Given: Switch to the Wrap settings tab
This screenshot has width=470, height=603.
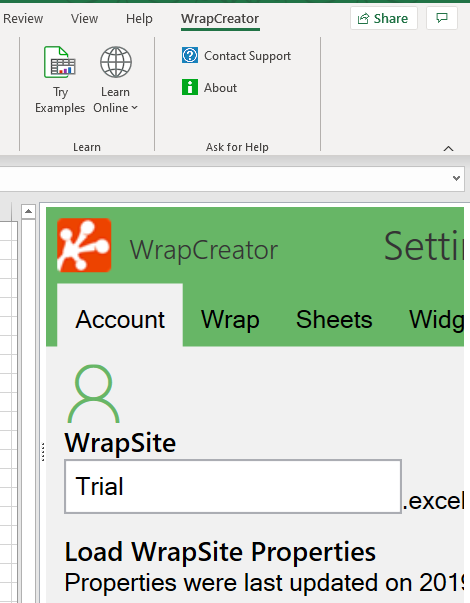Looking at the screenshot, I should point(230,319).
